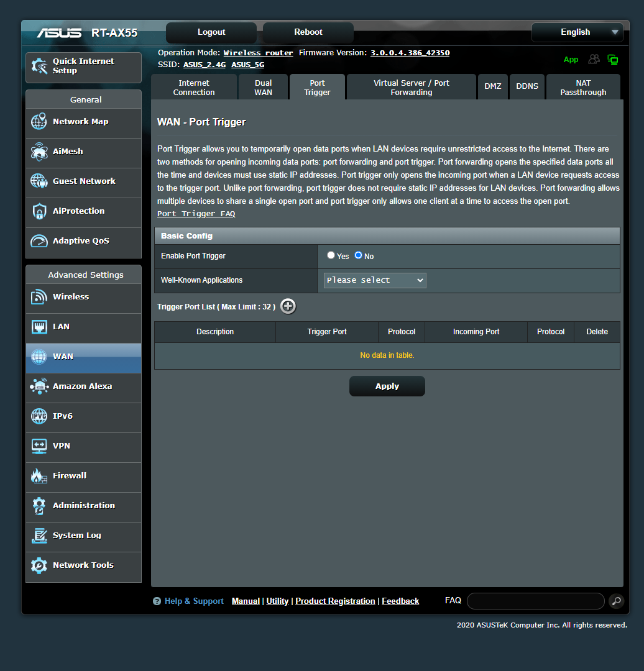Click the Logout button

pos(211,32)
